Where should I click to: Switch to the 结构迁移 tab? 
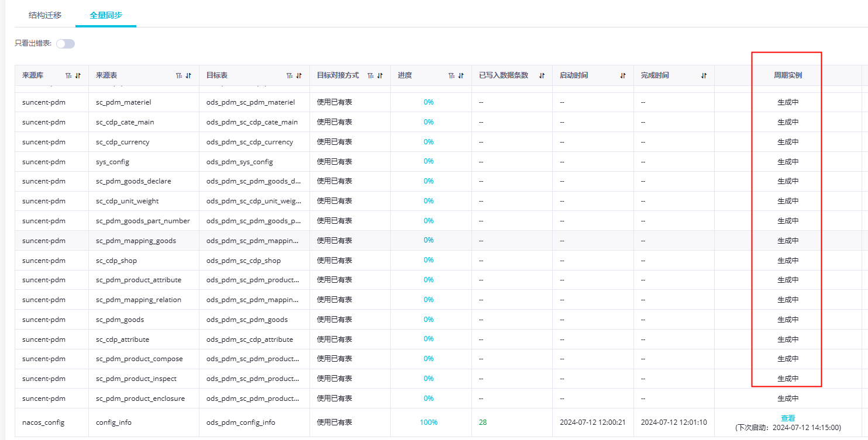(x=45, y=15)
